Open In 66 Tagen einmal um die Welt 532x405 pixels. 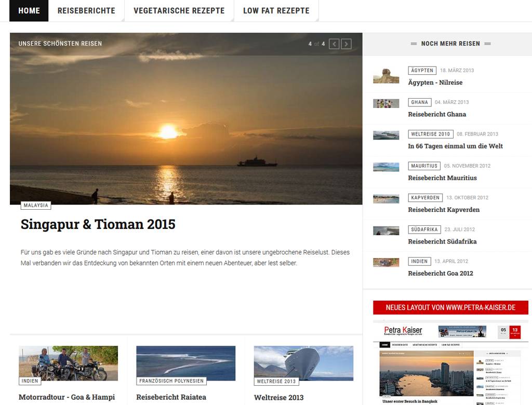pos(455,146)
